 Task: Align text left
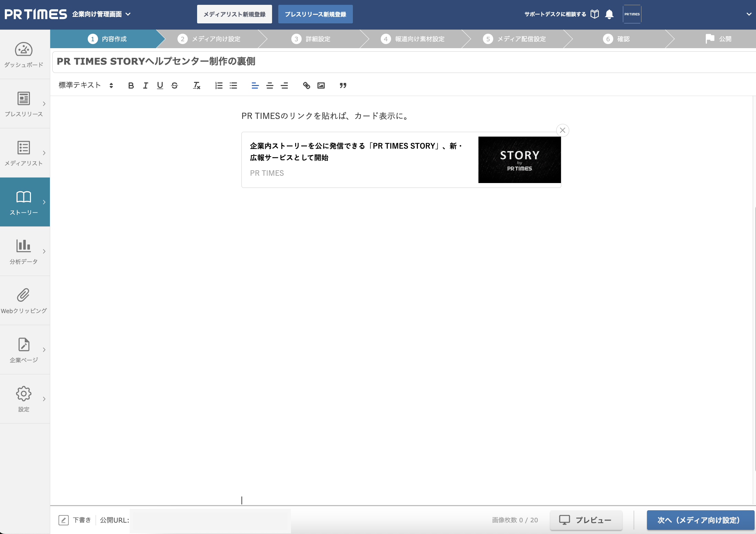[255, 86]
